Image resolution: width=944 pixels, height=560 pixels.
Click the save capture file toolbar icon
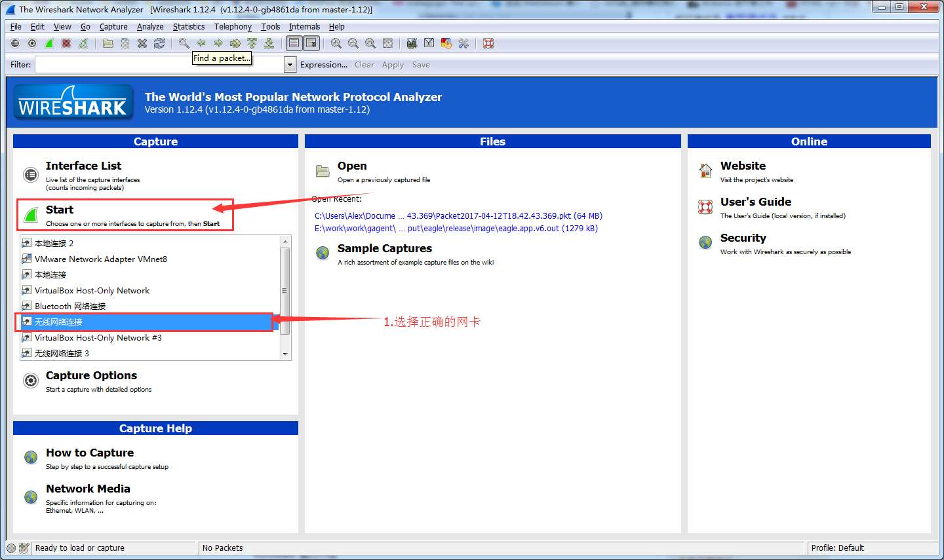point(125,43)
